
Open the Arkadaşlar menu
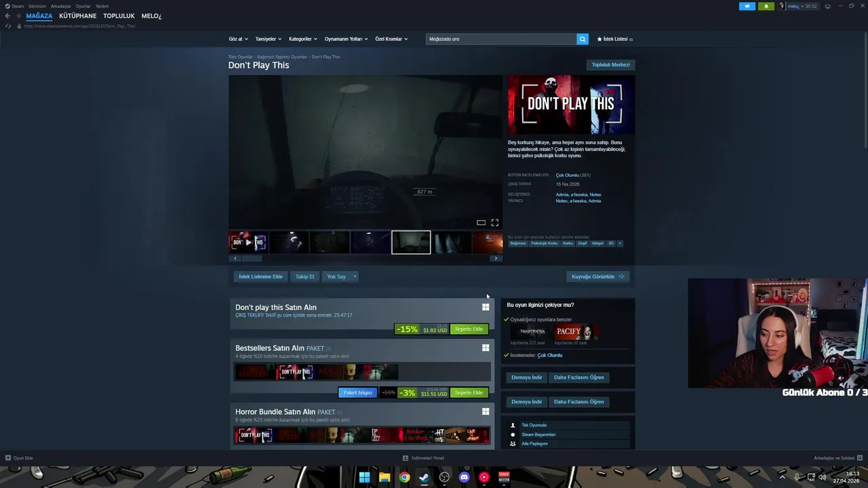[x=61, y=6]
